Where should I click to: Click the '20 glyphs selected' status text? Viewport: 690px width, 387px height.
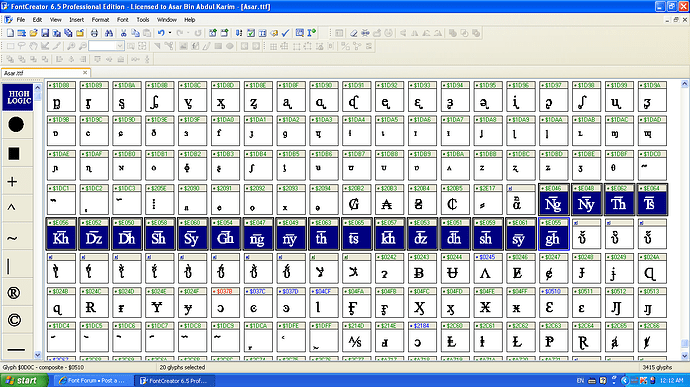[x=182, y=367]
